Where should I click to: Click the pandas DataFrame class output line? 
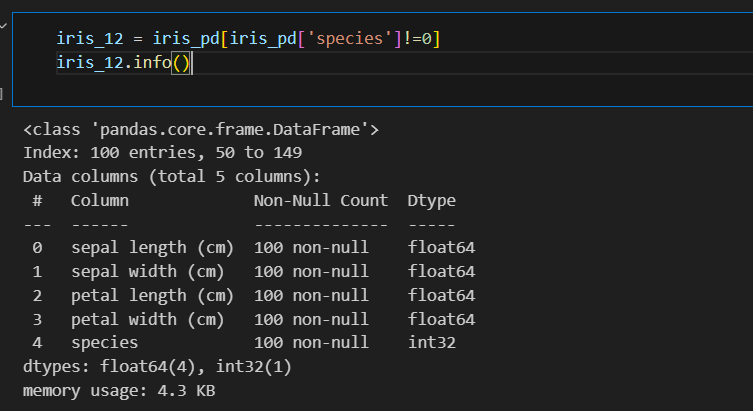coord(201,129)
